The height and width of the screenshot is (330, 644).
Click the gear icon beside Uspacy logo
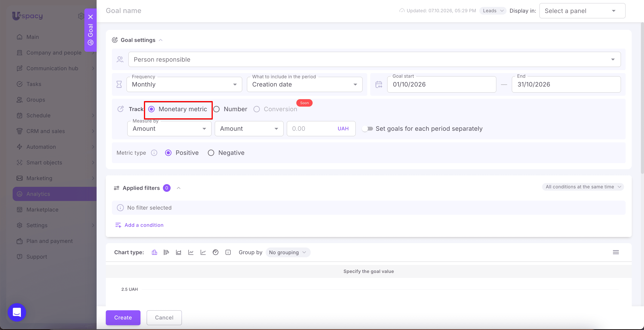point(81,16)
